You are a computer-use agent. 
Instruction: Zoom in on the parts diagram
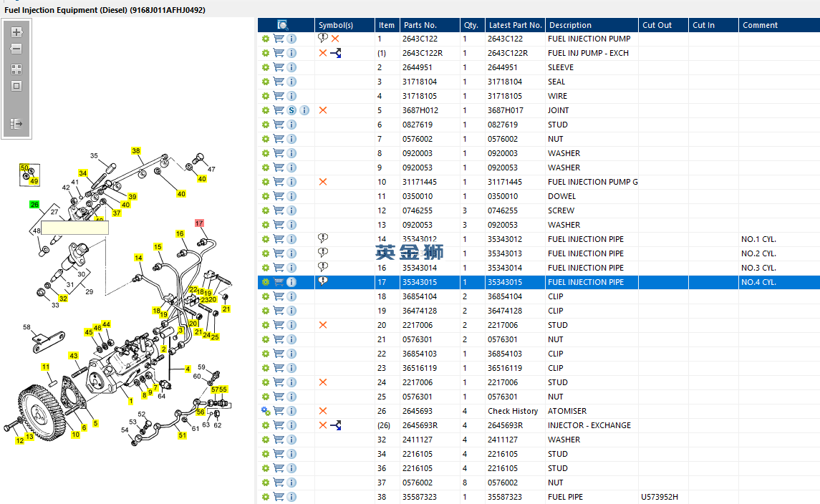(x=16, y=32)
